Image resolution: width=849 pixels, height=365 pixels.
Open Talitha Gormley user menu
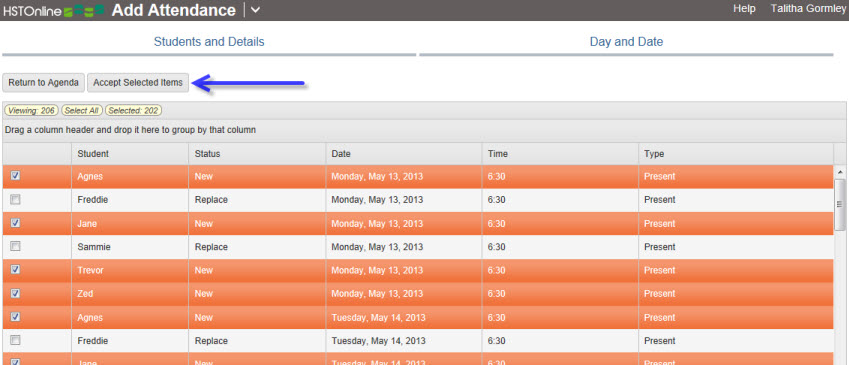(808, 9)
